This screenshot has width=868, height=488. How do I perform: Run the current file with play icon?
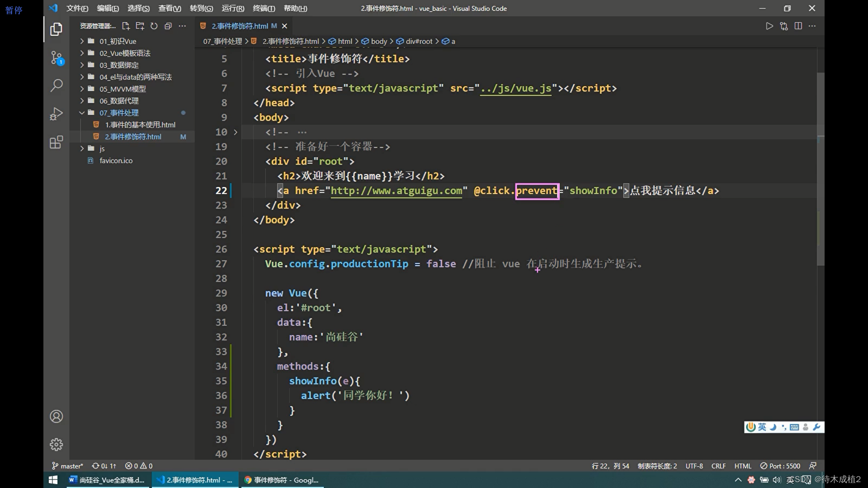[769, 26]
